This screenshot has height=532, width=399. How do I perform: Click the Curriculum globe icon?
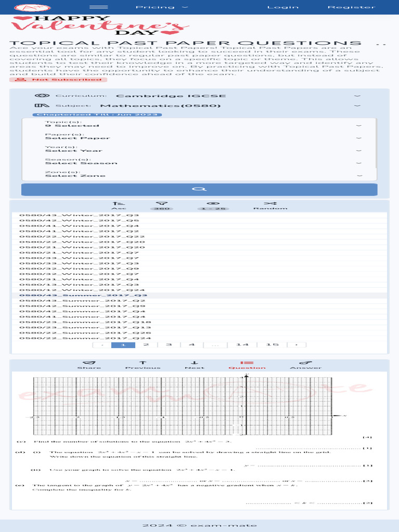42,96
